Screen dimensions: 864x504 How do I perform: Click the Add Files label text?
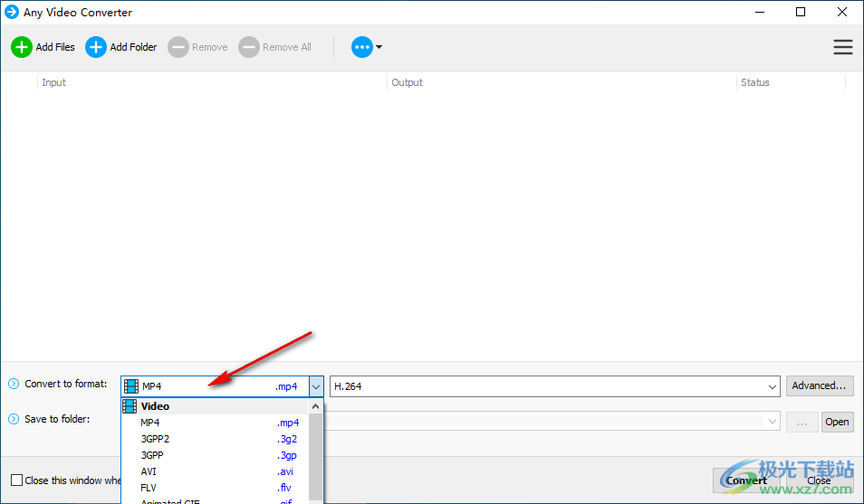click(x=55, y=47)
